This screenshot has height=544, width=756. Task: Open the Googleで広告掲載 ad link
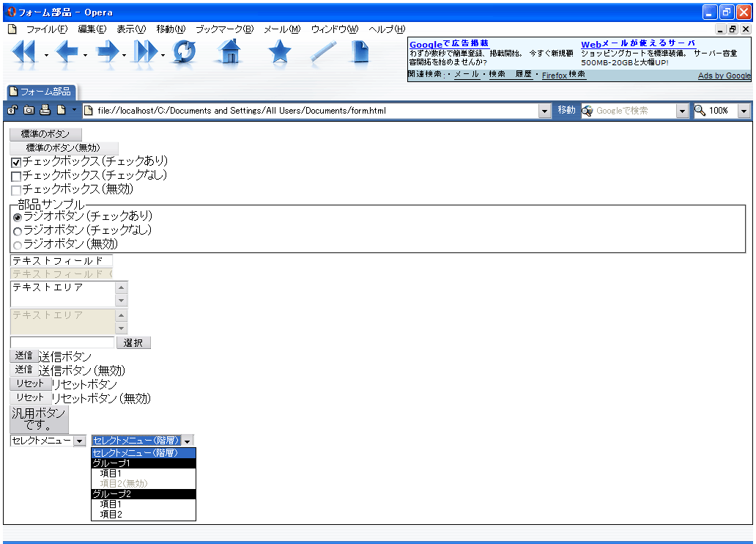pos(449,44)
